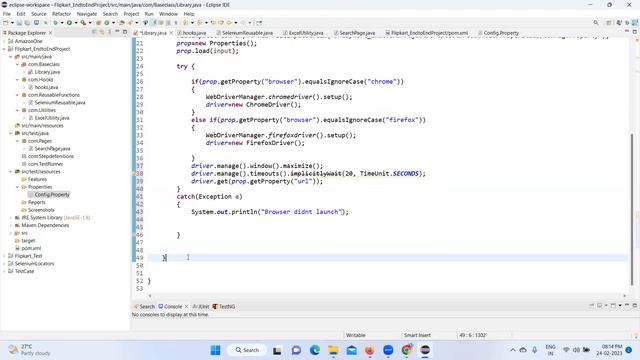Open the Project menu
This screenshot has height=360, width=640.
pyautogui.click(x=131, y=13)
